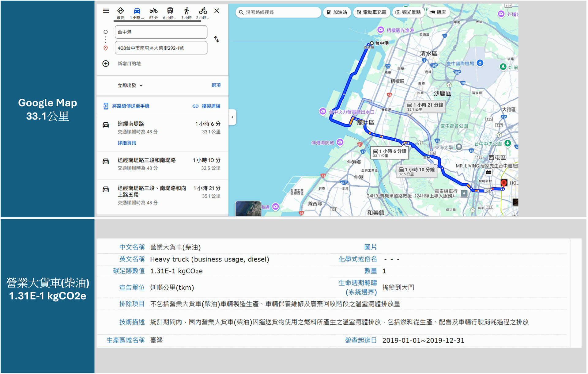The height and width of the screenshot is (374, 588).
Task: Click the 梧棲觀光漁港 map marker
Action: pos(380,30)
